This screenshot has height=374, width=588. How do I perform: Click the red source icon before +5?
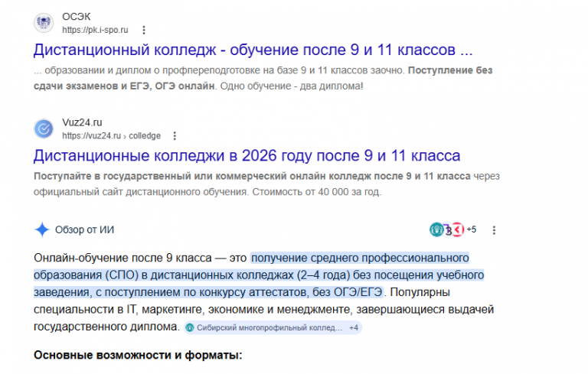[459, 229]
